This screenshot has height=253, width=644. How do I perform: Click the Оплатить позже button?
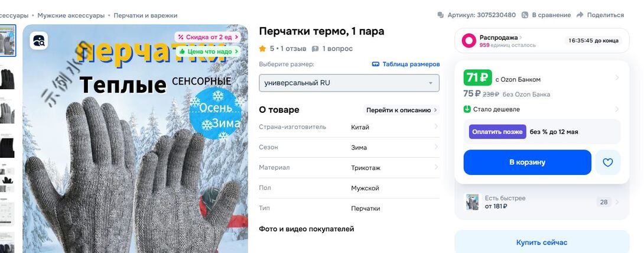point(497,132)
